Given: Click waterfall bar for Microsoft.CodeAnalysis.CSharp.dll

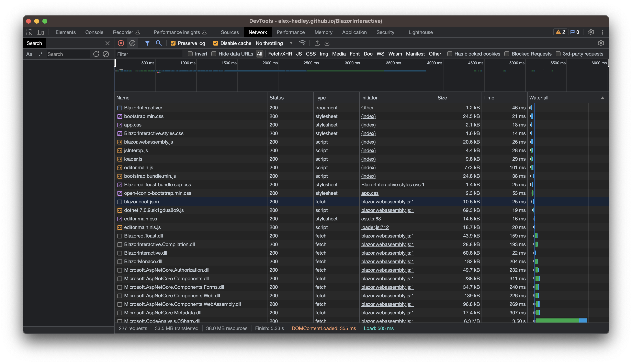Looking at the screenshot, I should click(562, 320).
